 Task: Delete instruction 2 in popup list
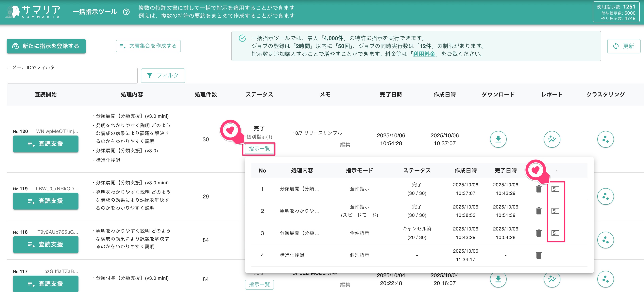(539, 211)
